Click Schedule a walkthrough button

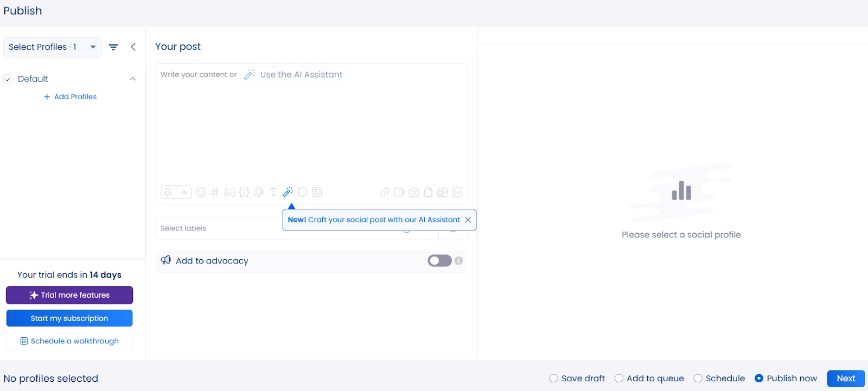point(69,341)
